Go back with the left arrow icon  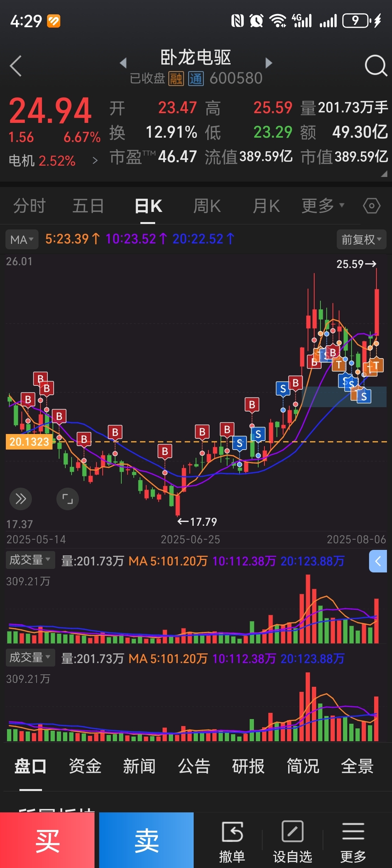pyautogui.click(x=16, y=66)
